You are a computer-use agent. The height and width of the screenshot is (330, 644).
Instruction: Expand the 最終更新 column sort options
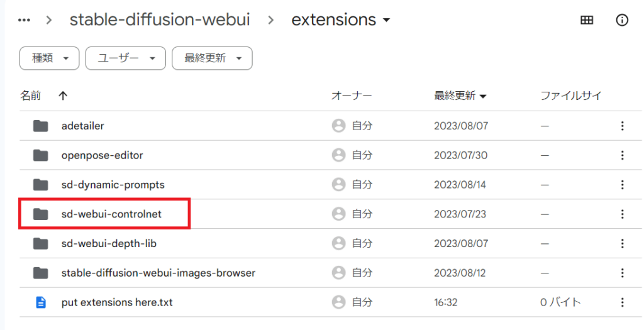click(460, 96)
